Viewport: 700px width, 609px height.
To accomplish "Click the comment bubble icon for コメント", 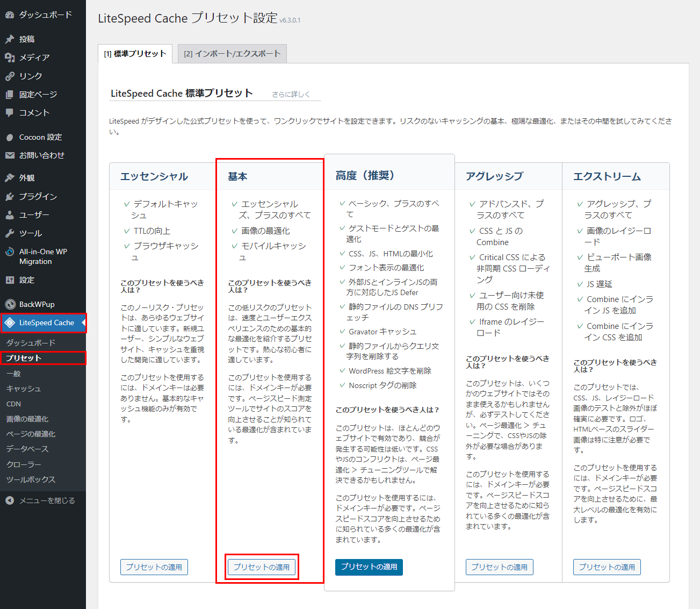I will 10,113.
